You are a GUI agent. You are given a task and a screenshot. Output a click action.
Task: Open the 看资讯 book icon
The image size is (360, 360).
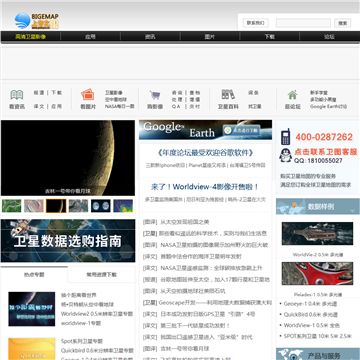click(17, 95)
